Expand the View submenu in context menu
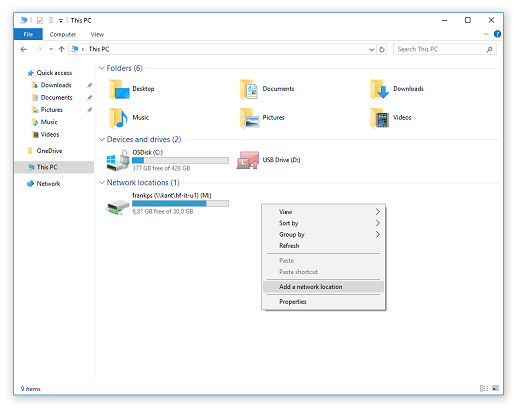Image resolution: width=515 pixels, height=409 pixels. pos(324,212)
